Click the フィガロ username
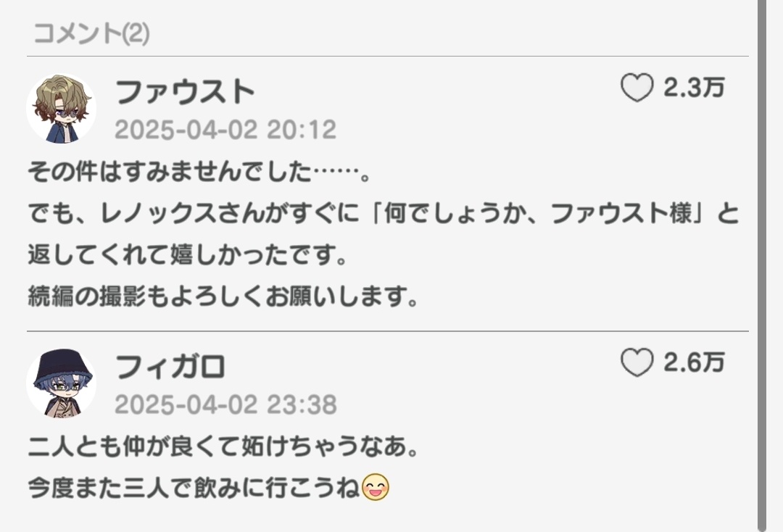 pos(170,367)
